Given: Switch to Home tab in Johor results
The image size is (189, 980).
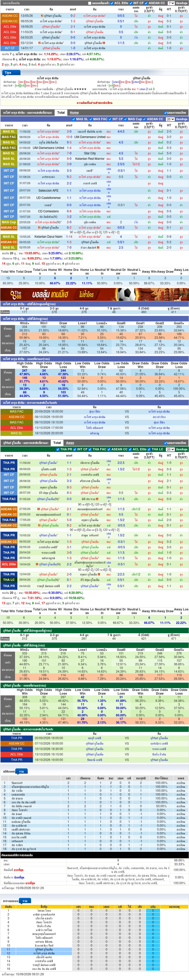Looking at the screenshot, I should (74, 113).
